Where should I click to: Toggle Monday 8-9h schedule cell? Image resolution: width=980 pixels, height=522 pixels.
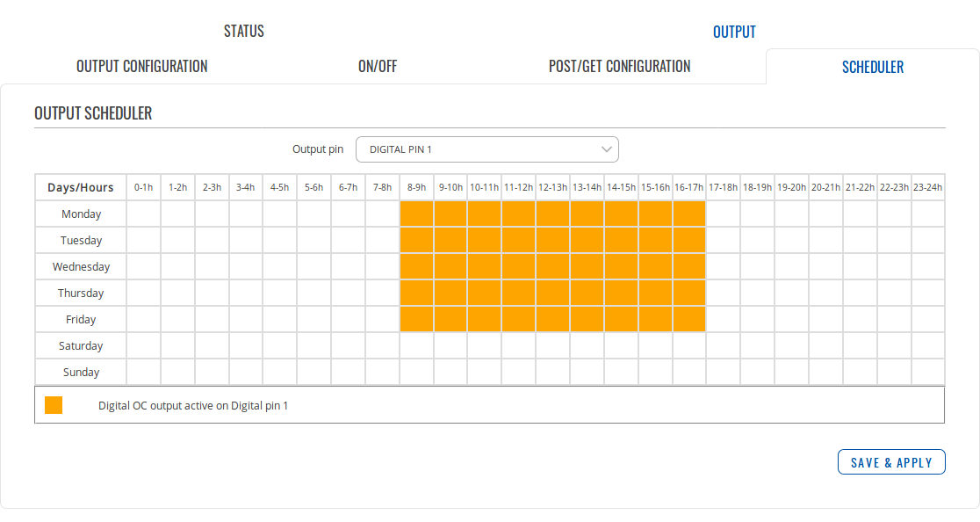416,214
